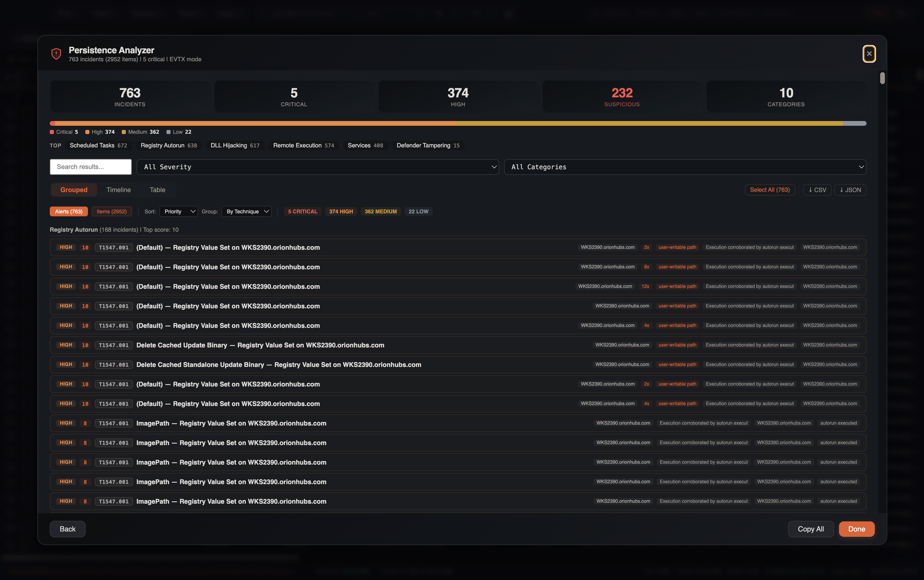Screen dimensions: 924x580
Task: Filter by 374 HIGH chip
Action: 341,211
